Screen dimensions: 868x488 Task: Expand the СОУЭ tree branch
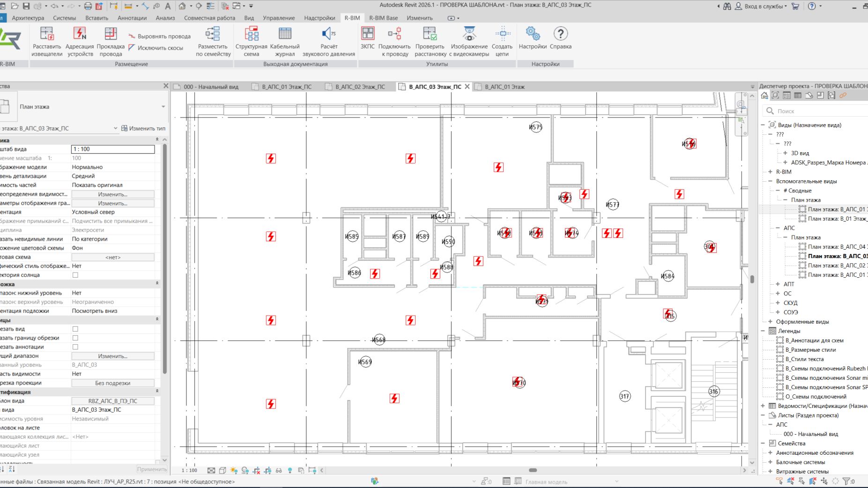coord(778,312)
